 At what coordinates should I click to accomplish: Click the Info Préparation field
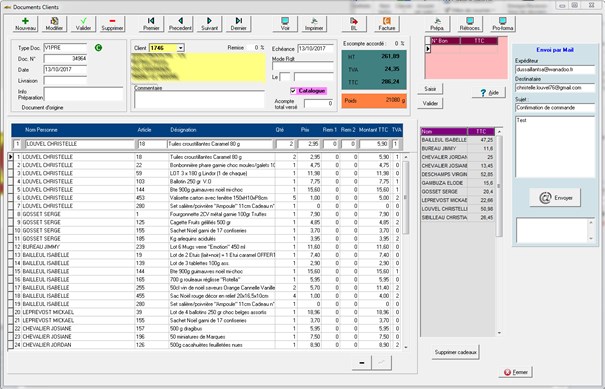point(84,94)
